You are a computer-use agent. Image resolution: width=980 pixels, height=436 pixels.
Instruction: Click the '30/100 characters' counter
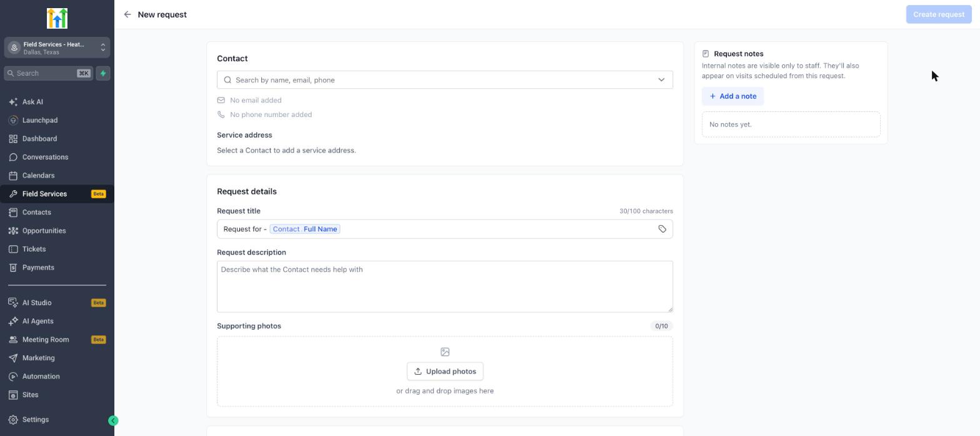click(646, 211)
